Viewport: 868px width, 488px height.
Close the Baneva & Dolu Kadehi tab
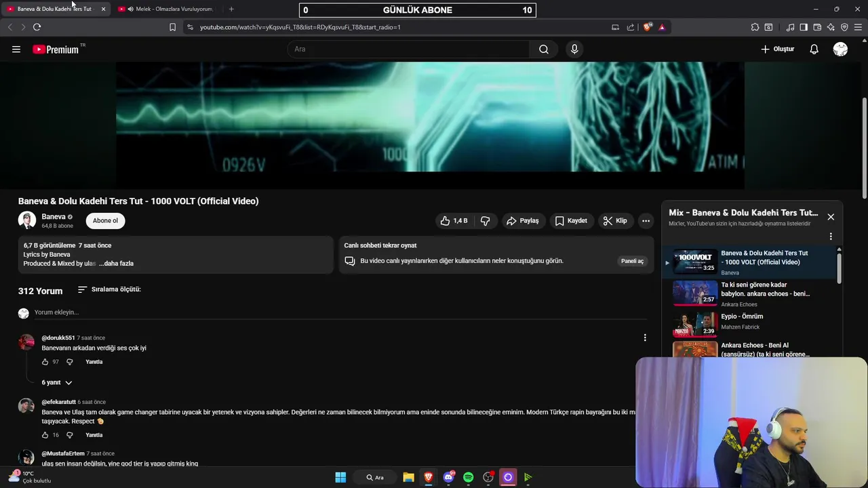point(103,9)
